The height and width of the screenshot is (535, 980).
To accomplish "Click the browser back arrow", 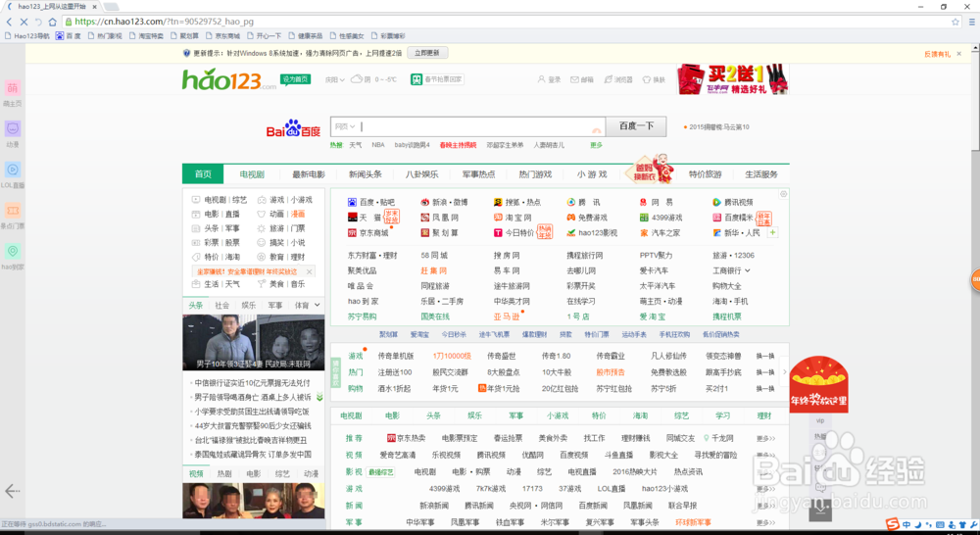I will coord(9,22).
